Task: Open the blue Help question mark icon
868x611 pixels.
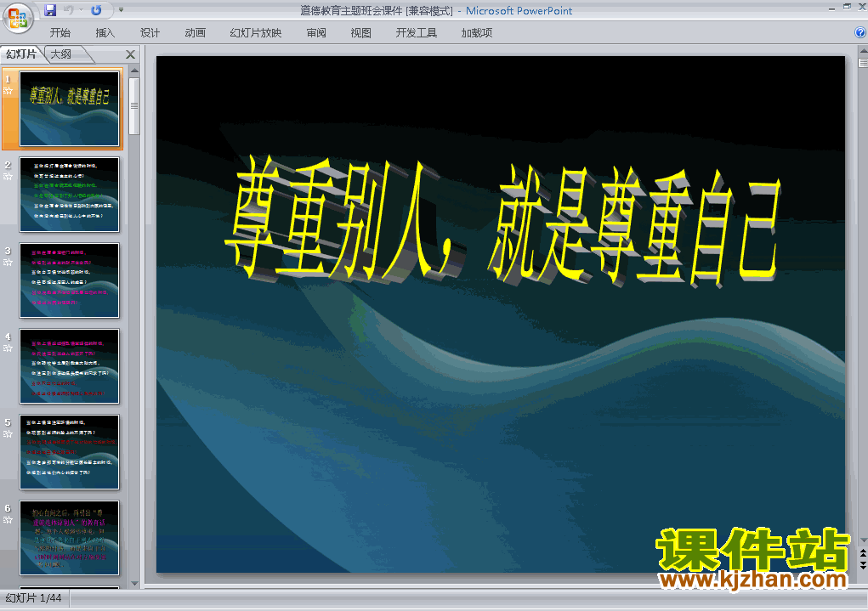Action: coord(860,32)
